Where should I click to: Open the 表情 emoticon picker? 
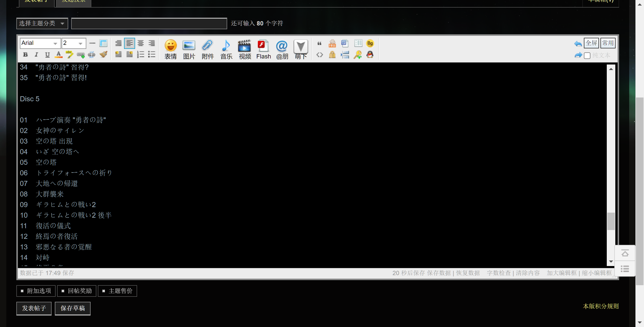[x=171, y=49]
